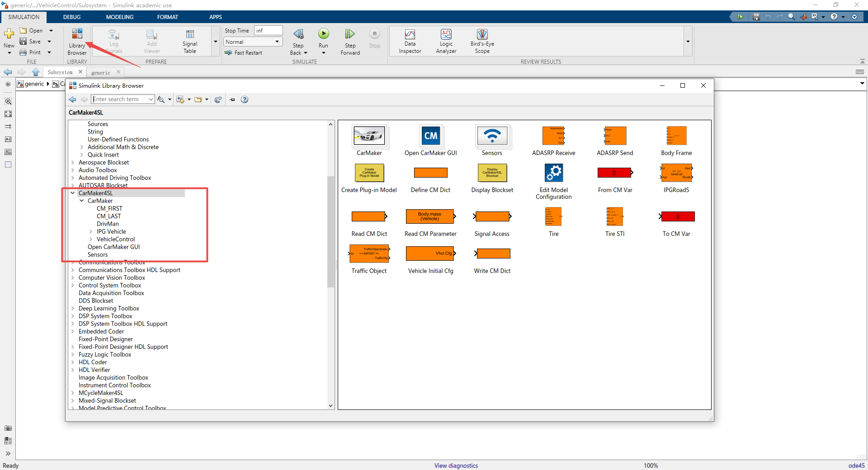This screenshot has height=470, width=868.
Task: Click the Signal Table icon
Action: (190, 42)
